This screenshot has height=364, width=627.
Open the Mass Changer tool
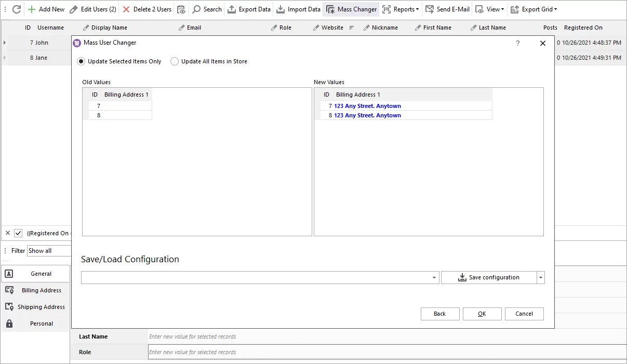pos(351,9)
